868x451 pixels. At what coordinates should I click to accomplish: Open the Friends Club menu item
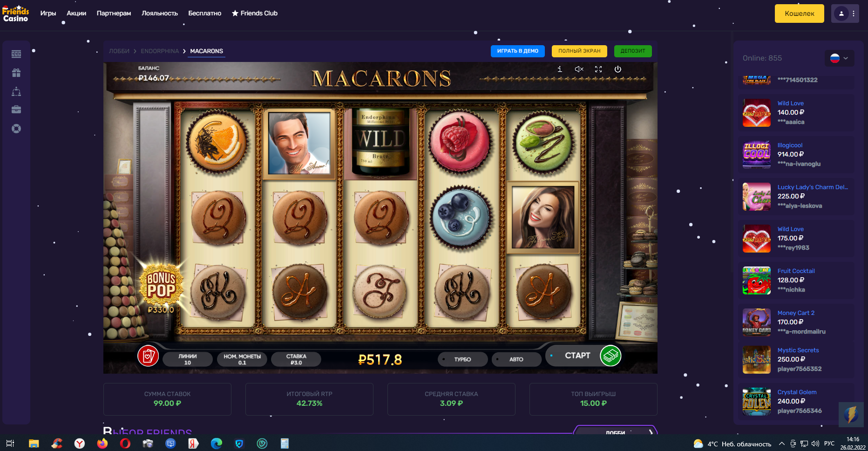click(255, 13)
